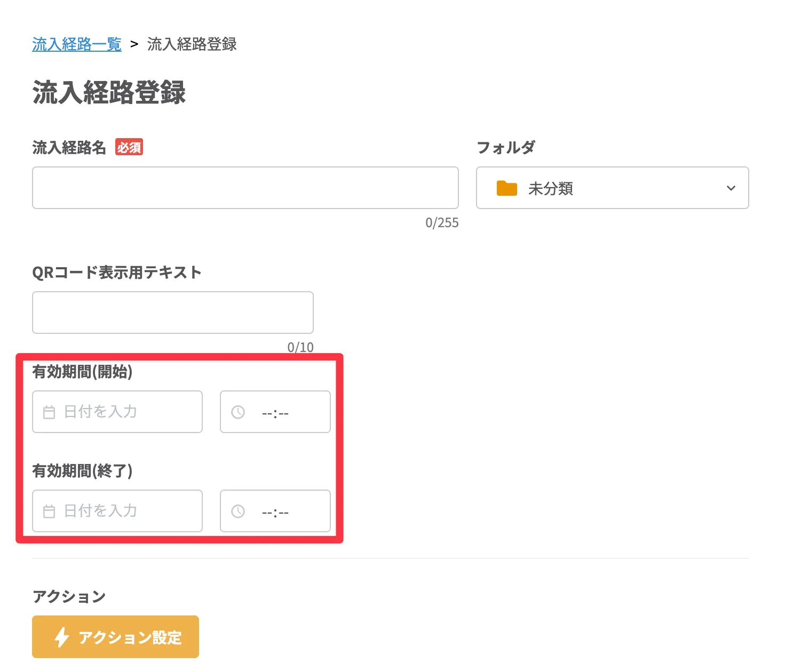Select the 未分類 folder combo box
Viewport: 793px width, 672px height.
click(612, 188)
